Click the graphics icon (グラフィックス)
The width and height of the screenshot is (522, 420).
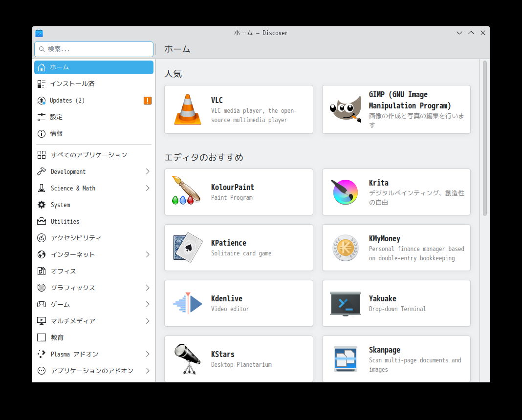coord(41,288)
